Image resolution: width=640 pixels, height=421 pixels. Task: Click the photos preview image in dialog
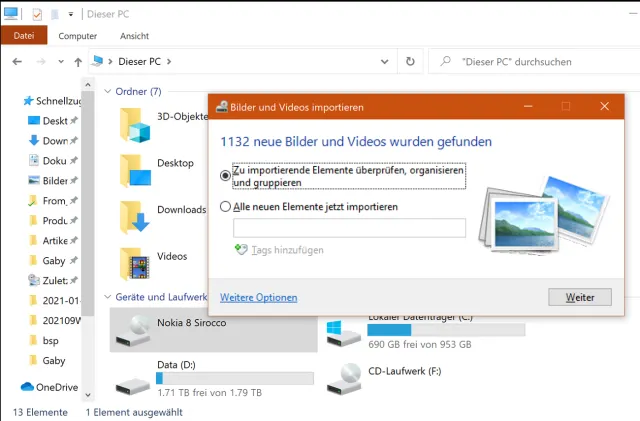click(544, 215)
